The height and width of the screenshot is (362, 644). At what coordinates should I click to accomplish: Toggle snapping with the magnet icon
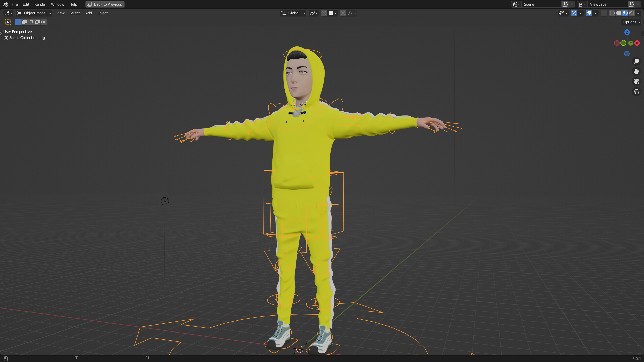(324, 13)
